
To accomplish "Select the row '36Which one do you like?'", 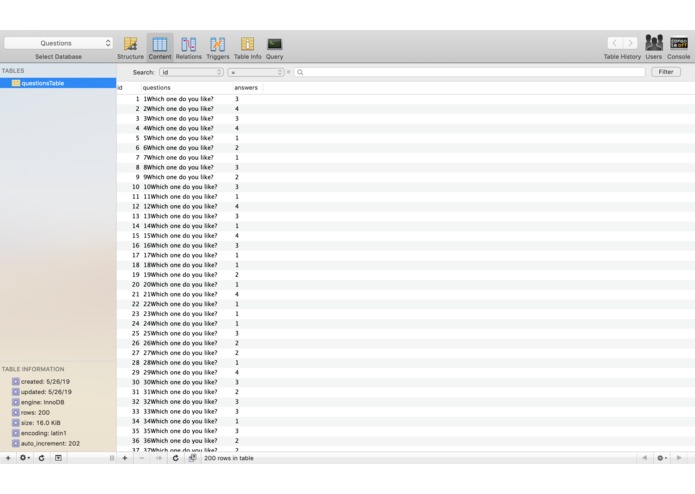I will tap(406, 440).
